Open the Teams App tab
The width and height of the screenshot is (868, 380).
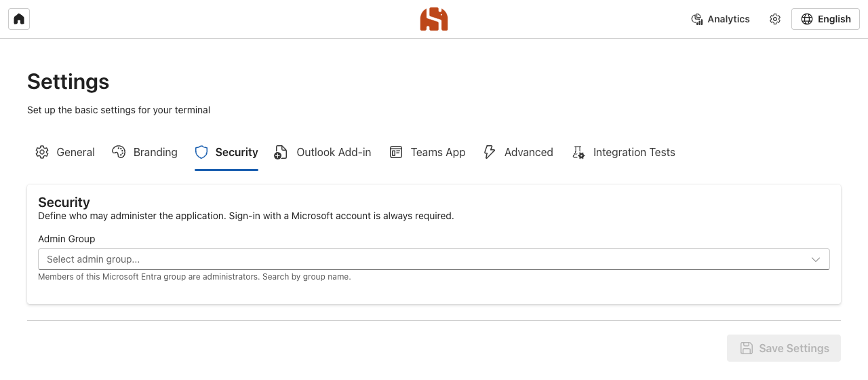click(x=428, y=152)
